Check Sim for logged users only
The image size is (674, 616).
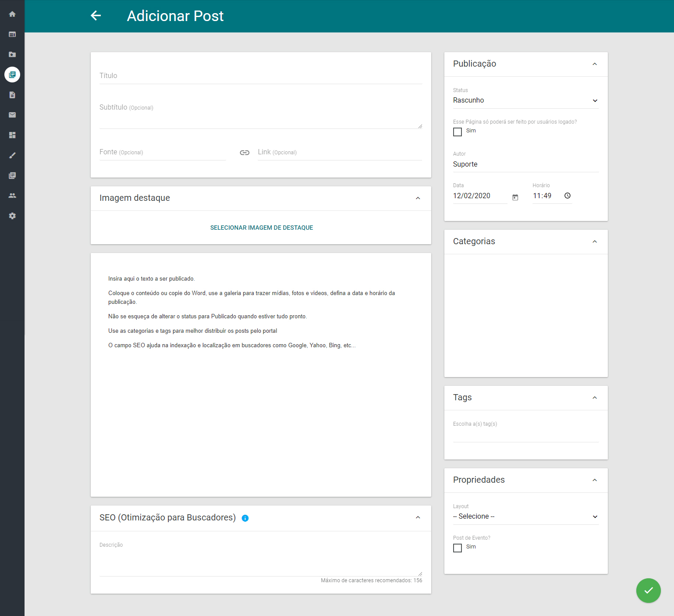(x=458, y=132)
